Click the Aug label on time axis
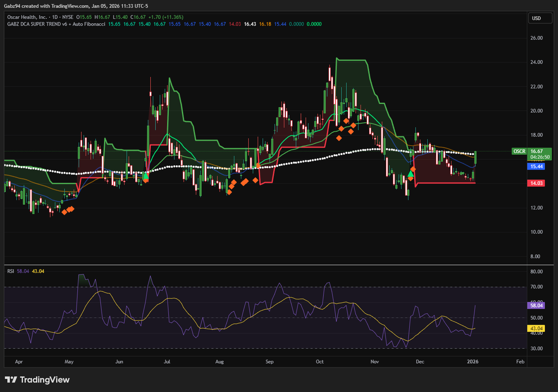 pos(220,361)
